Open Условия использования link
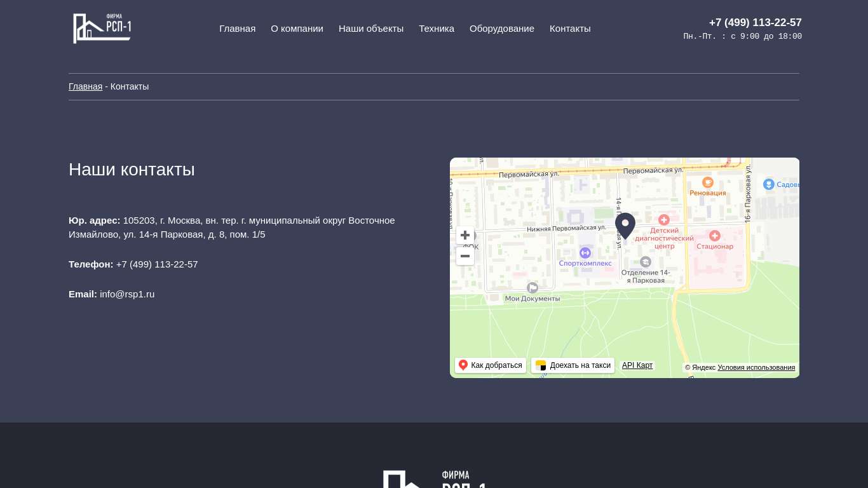Image resolution: width=868 pixels, height=488 pixels. (x=756, y=367)
